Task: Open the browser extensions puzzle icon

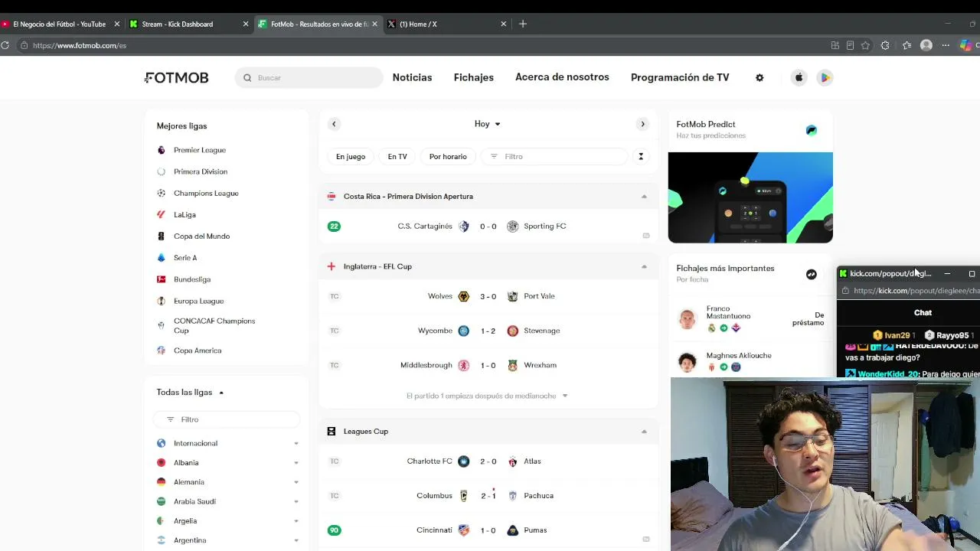Action: pyautogui.click(x=885, y=45)
